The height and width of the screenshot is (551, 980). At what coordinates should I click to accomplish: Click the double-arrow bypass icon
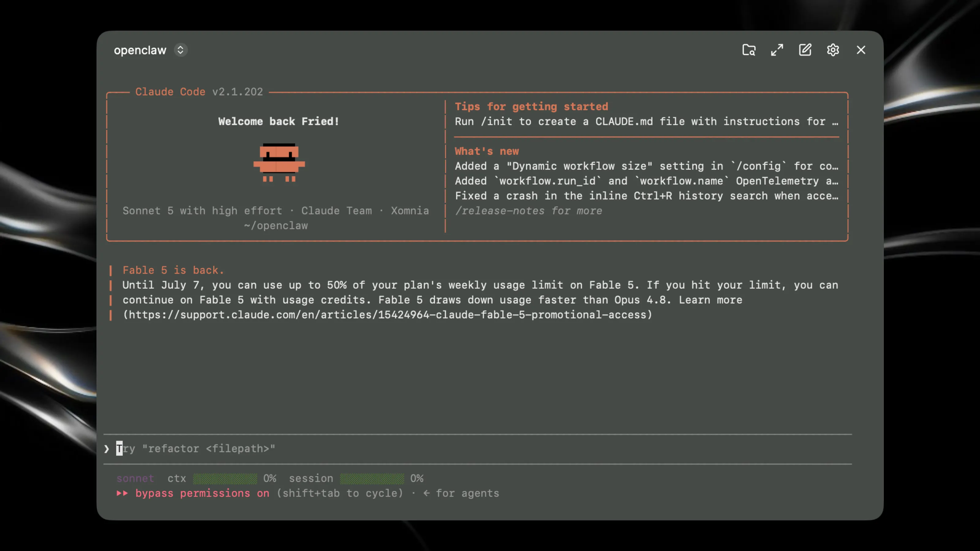pyautogui.click(x=122, y=493)
